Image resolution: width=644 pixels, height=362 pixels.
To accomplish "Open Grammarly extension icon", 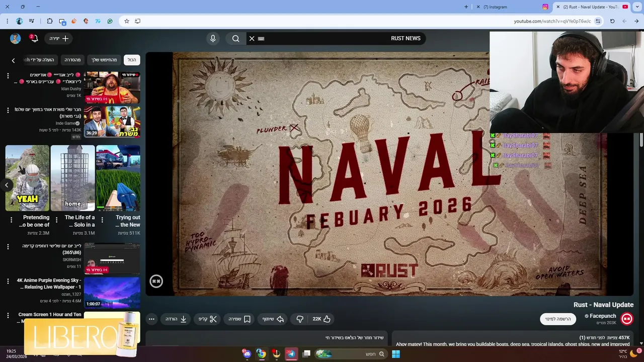I will coord(110,21).
